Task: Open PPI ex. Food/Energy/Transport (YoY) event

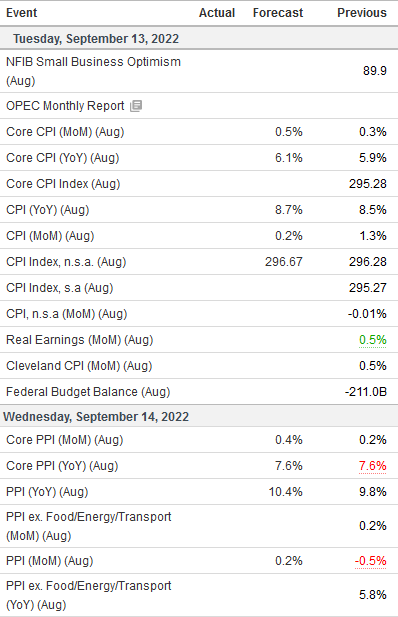Action: [89, 595]
